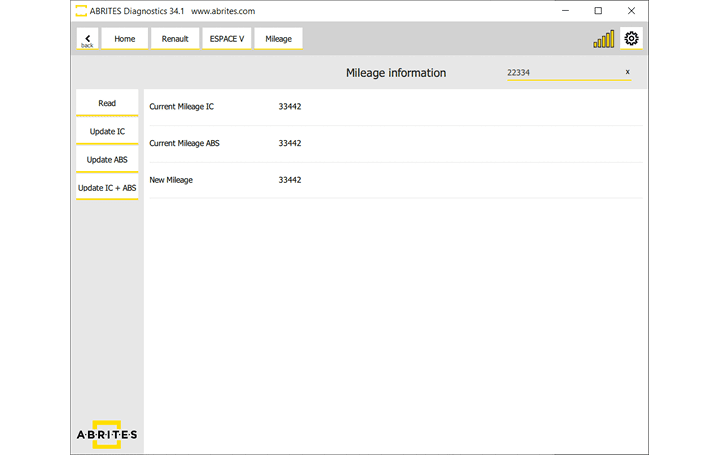
Task: Select the Renault breadcrumb
Action: pos(175,39)
